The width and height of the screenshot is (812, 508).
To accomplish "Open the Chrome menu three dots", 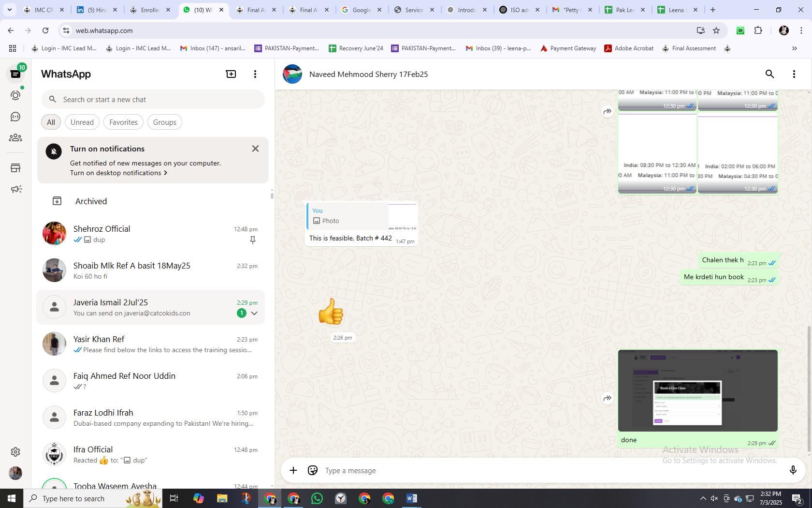I will click(801, 30).
